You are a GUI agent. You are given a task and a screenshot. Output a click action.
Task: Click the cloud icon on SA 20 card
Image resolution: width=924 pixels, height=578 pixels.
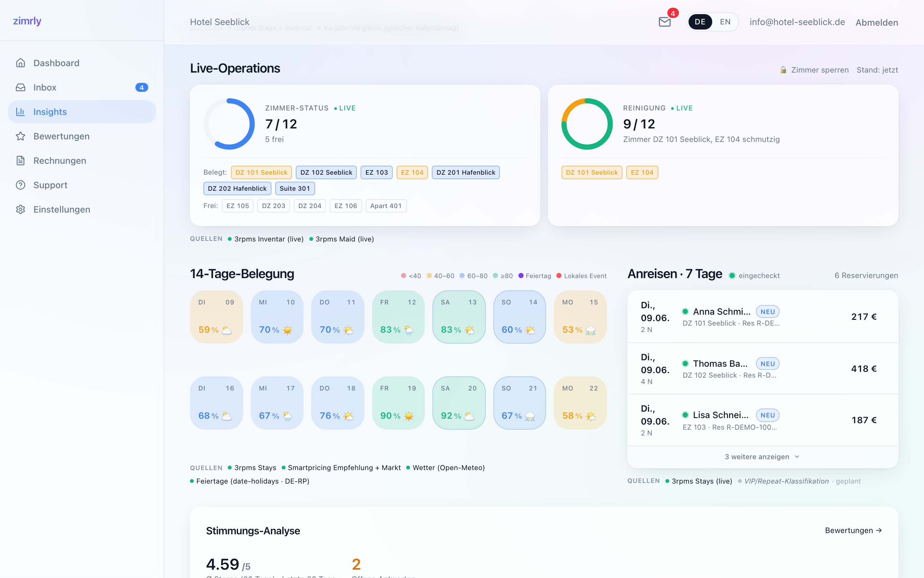tap(469, 416)
